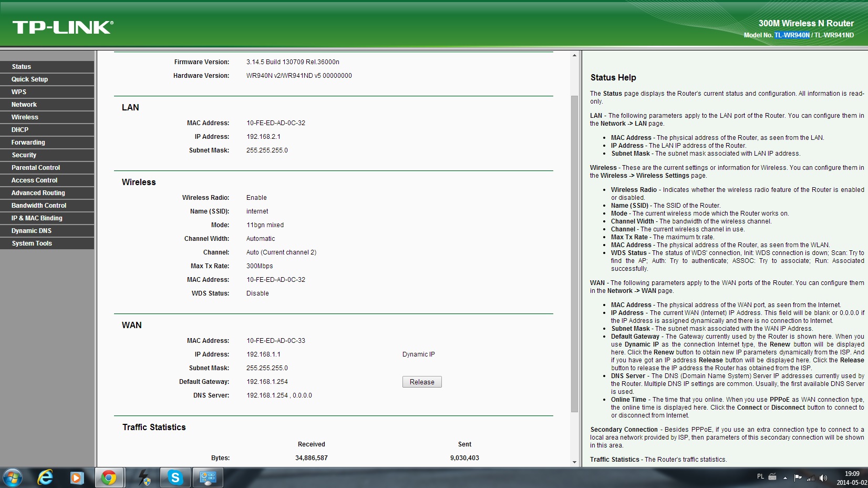Click the "WDS Status" help bullet term
868x488 pixels.
click(x=629, y=253)
